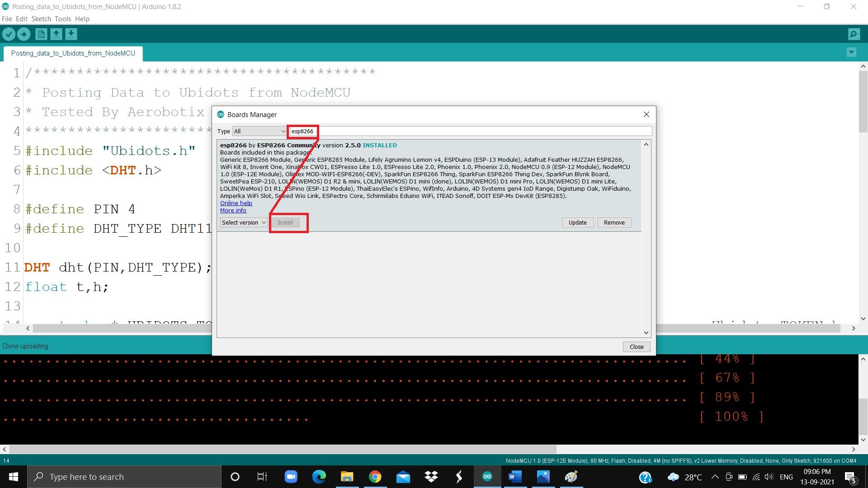This screenshot has width=868, height=488.
Task: Click the esp8266 search field
Action: pyautogui.click(x=470, y=131)
